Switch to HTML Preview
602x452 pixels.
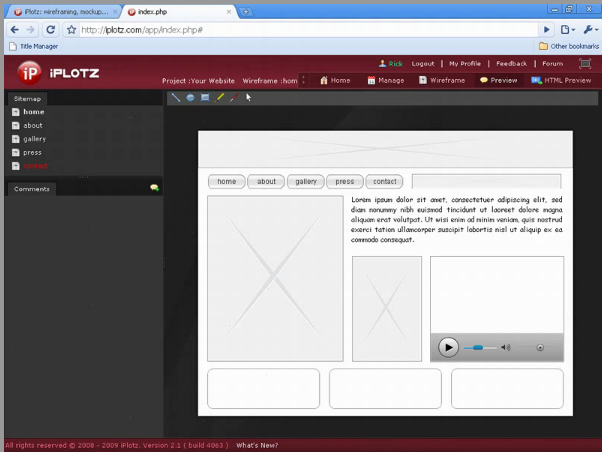pyautogui.click(x=561, y=80)
